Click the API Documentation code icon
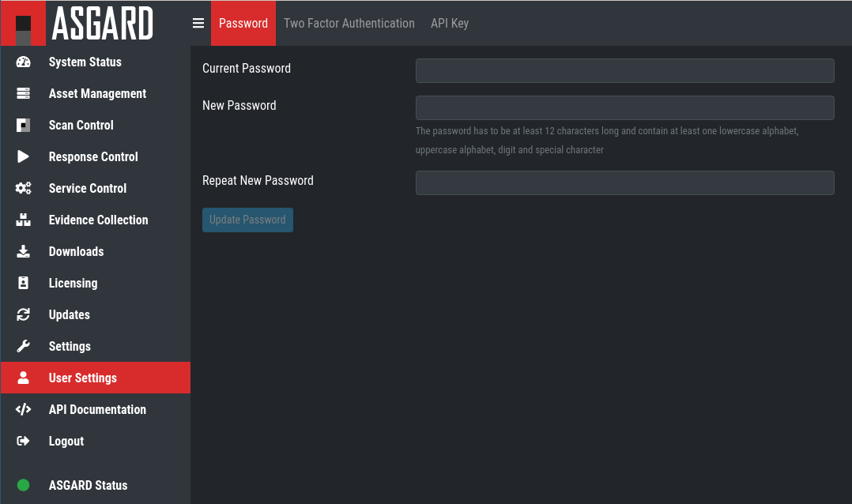The image size is (852, 504). tap(24, 409)
